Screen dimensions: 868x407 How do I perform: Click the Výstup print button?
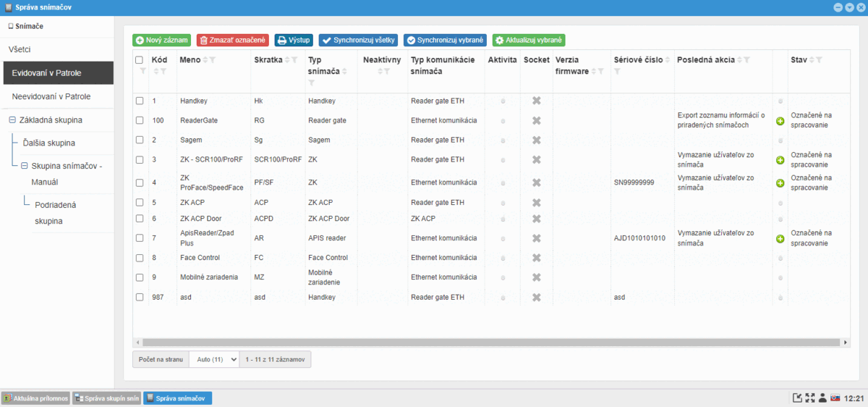pyautogui.click(x=294, y=41)
